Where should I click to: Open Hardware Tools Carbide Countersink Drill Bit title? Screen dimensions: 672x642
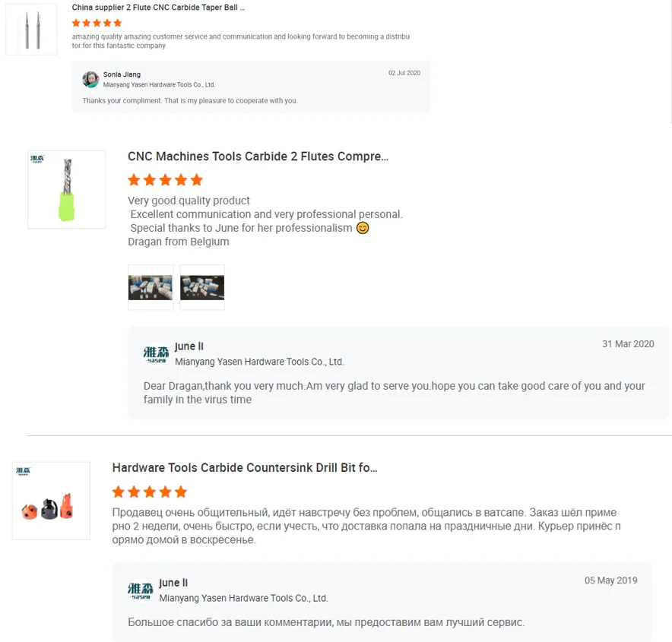[245, 468]
